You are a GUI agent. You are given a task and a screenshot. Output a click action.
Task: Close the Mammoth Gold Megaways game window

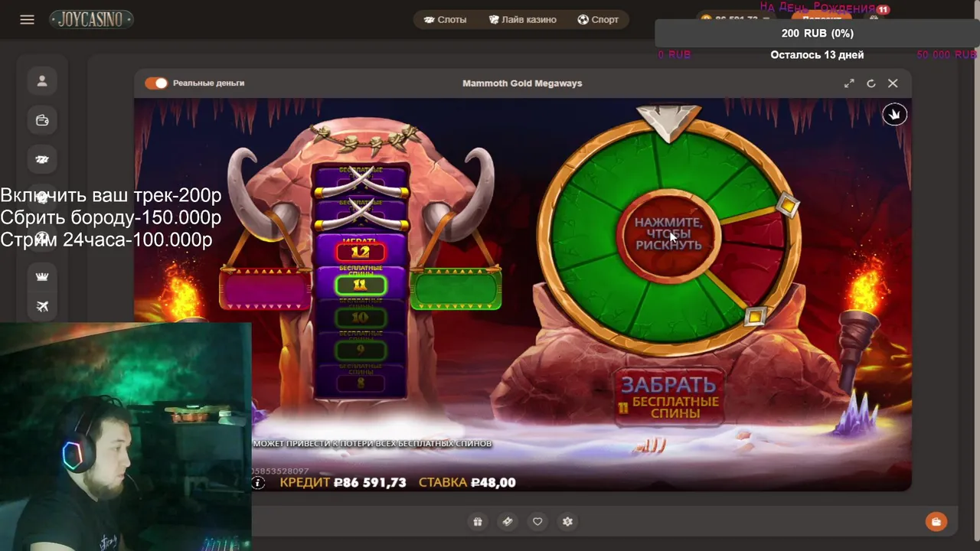[893, 83]
